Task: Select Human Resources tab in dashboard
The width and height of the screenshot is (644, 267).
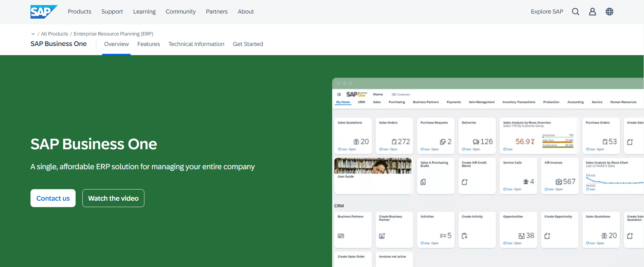Action: click(x=623, y=102)
